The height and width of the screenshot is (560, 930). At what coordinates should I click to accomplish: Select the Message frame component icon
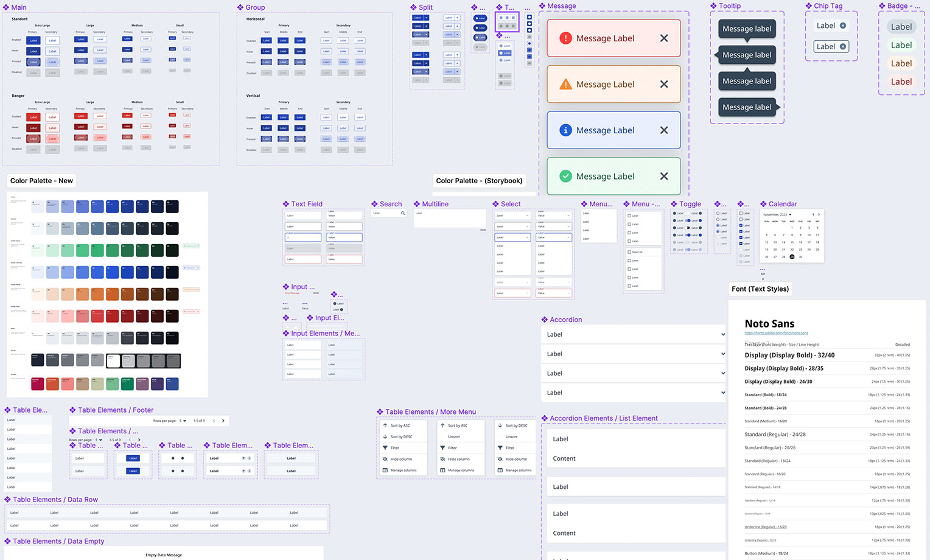point(542,6)
